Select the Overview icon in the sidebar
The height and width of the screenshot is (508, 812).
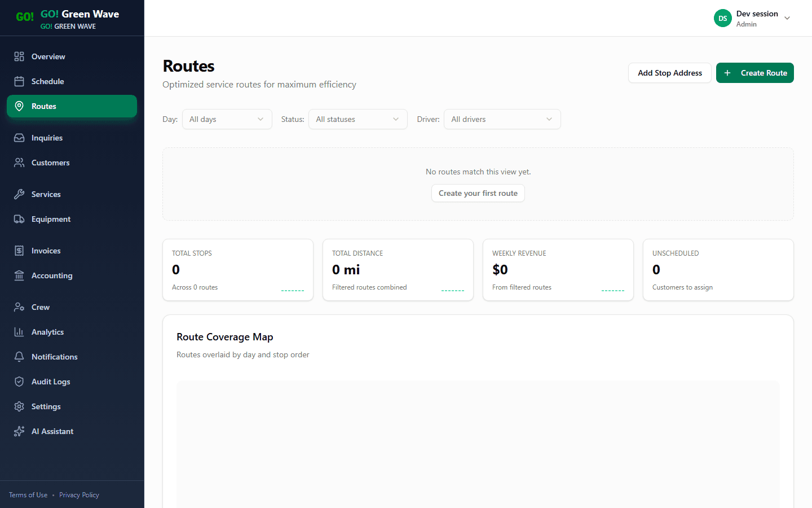(x=19, y=56)
